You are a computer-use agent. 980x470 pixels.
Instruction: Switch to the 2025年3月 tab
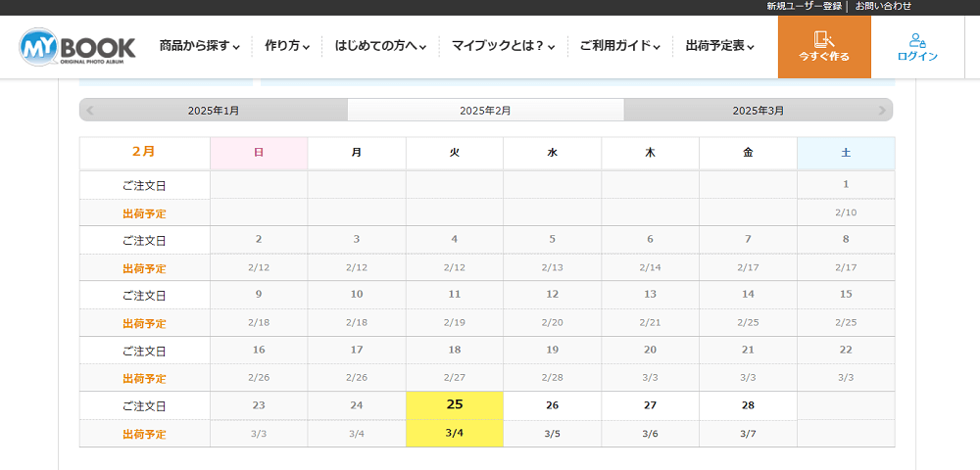pos(759,111)
